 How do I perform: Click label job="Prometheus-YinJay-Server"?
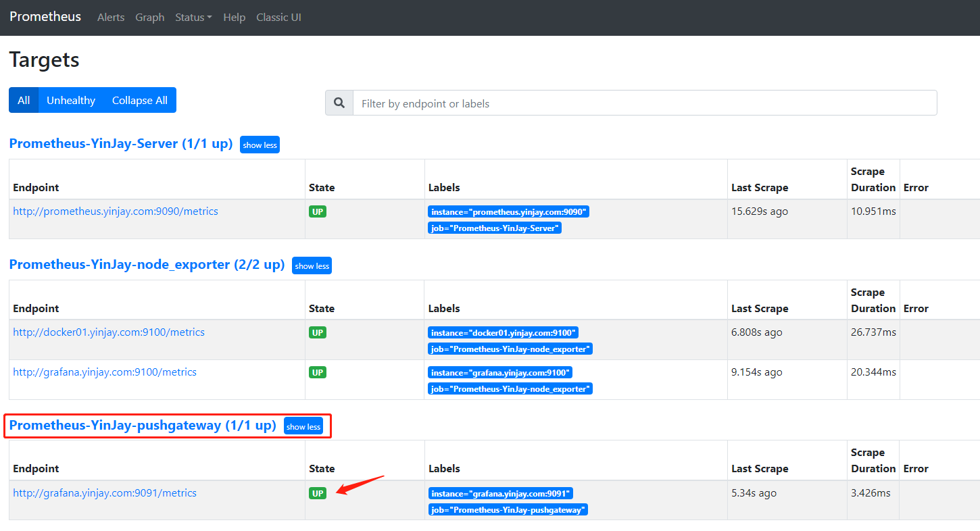(495, 228)
